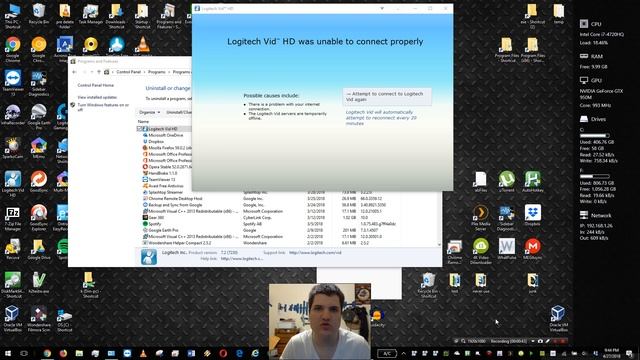Image resolution: width=640 pixels, height=360 pixels.
Task: Click the Uninstall/Change toolbar button
Action: [x=178, y=112]
